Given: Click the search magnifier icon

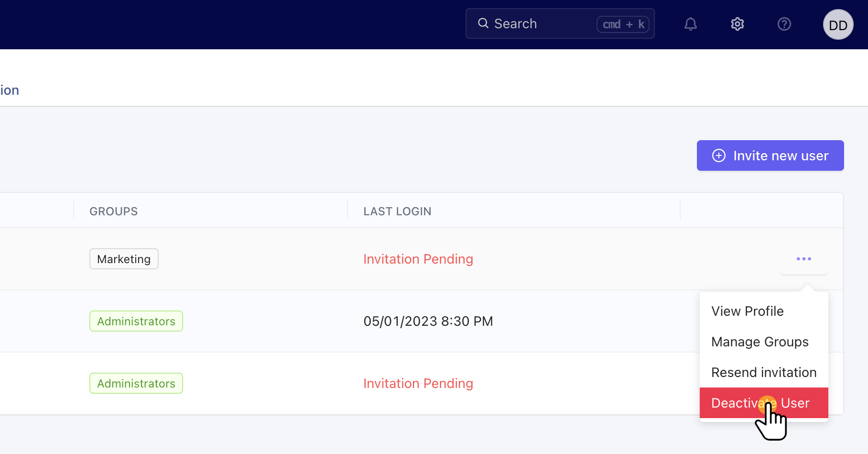Looking at the screenshot, I should (483, 23).
